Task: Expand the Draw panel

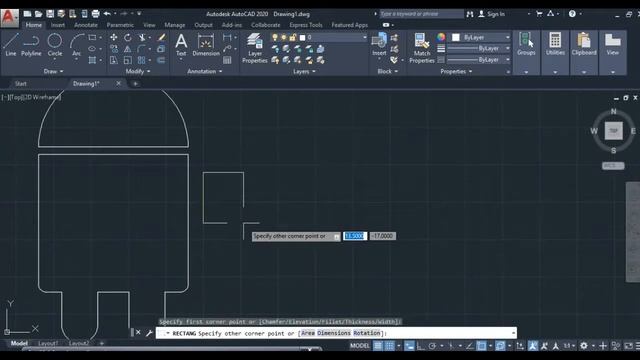Action: (53, 71)
